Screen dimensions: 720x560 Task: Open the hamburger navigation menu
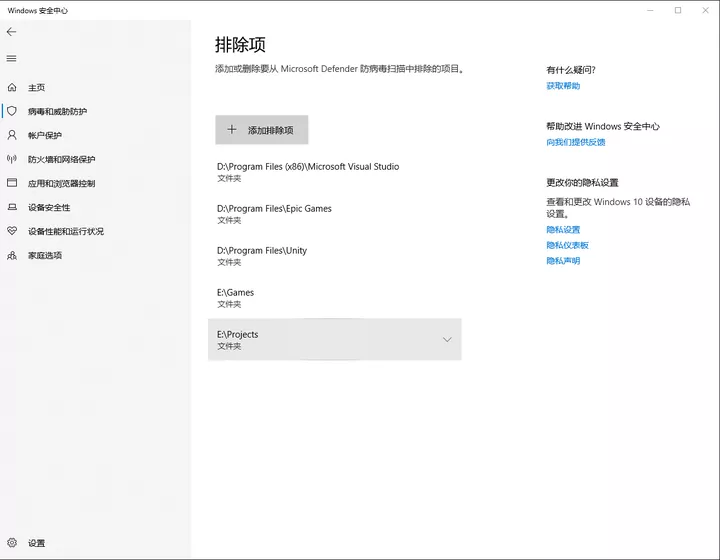coord(11,58)
